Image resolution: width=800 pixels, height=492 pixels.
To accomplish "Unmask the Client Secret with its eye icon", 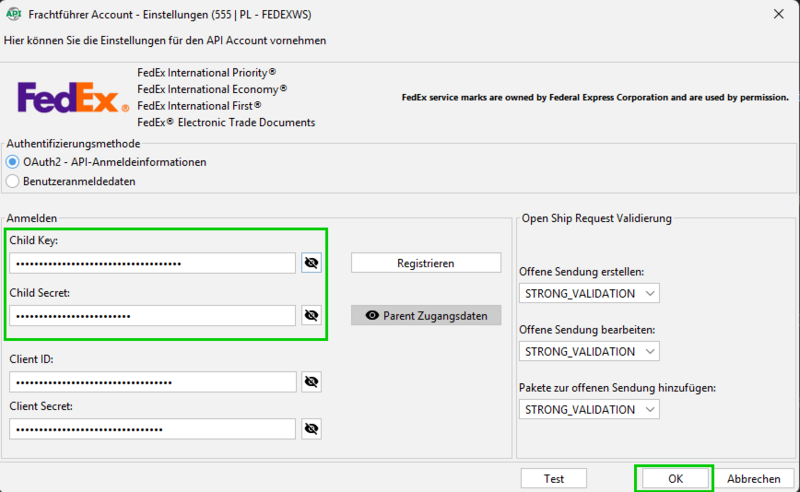I will [x=311, y=429].
